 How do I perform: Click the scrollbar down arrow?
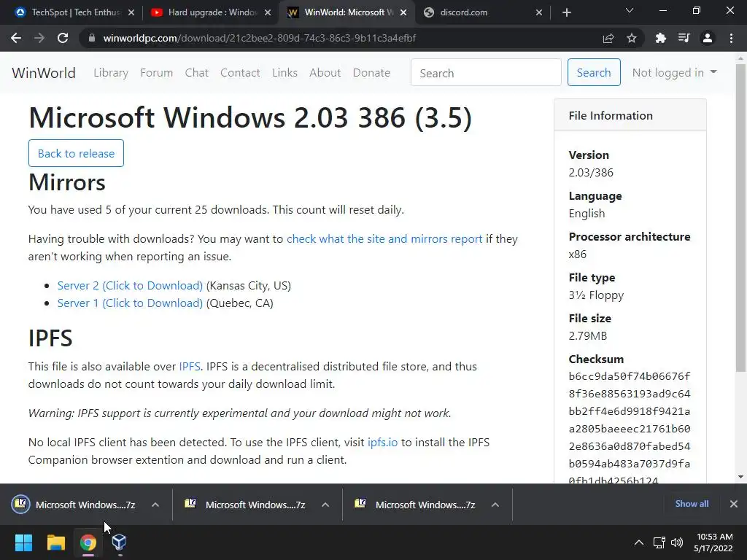pos(740,477)
